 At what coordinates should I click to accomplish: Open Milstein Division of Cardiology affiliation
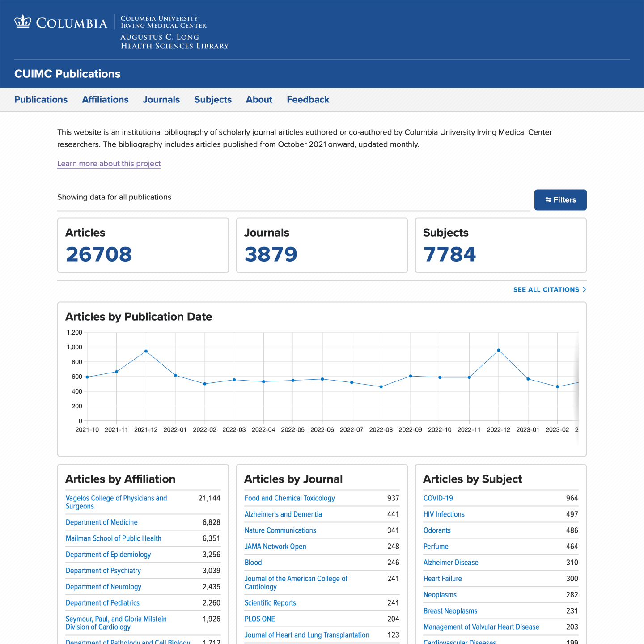116,623
